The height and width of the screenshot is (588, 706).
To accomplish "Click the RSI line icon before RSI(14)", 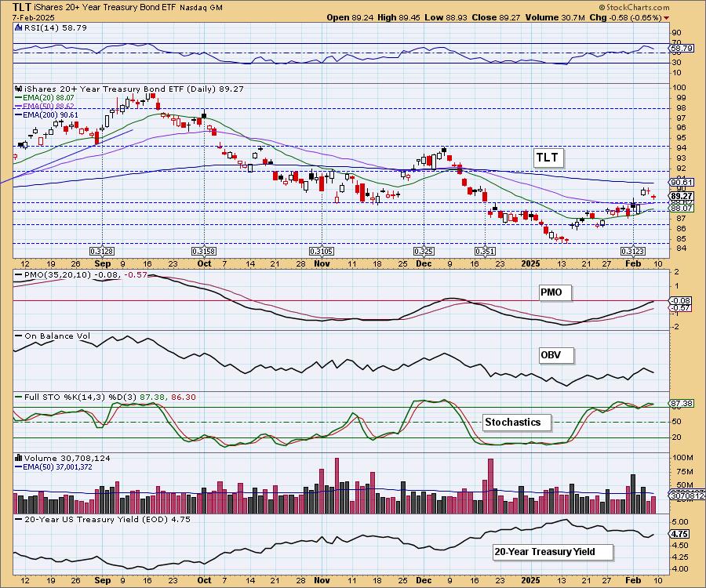I will pyautogui.click(x=19, y=27).
